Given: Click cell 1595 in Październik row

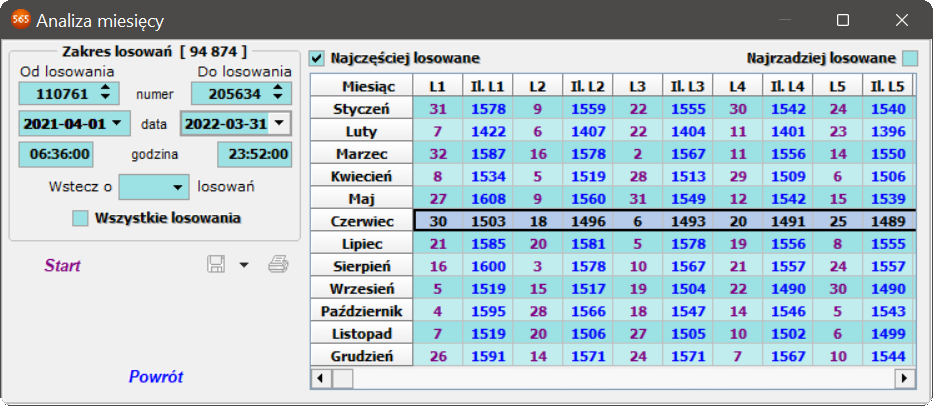Looking at the screenshot, I should (488, 311).
